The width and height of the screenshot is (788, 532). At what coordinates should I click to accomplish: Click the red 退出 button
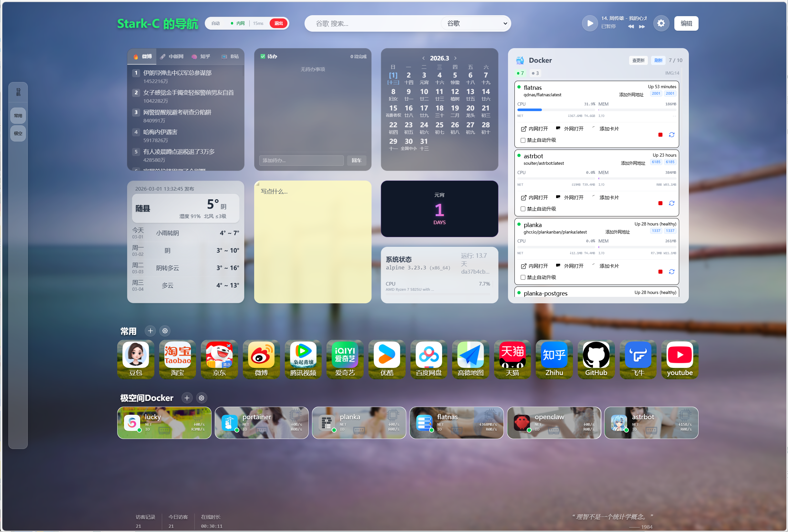click(x=278, y=23)
